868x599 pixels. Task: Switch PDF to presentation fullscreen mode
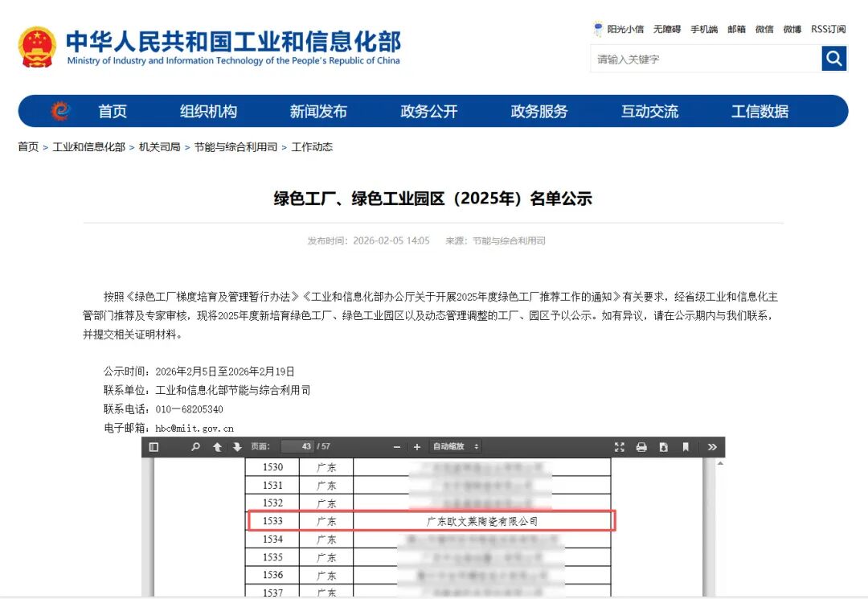(620, 447)
